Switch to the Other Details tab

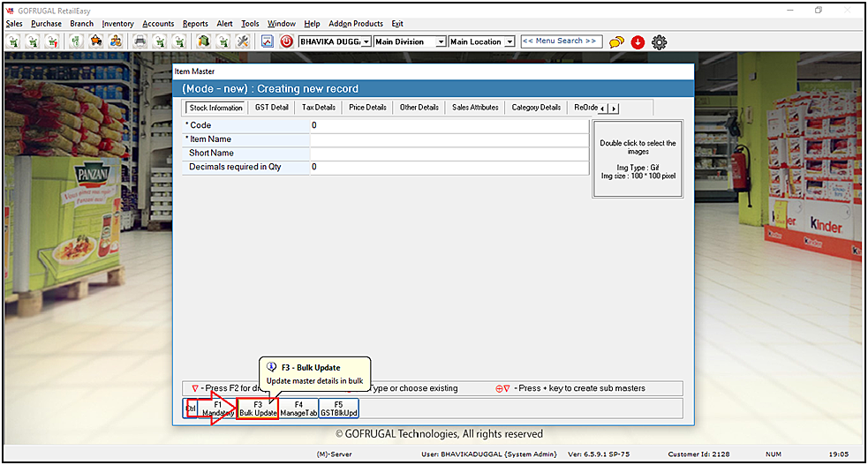[x=419, y=108]
